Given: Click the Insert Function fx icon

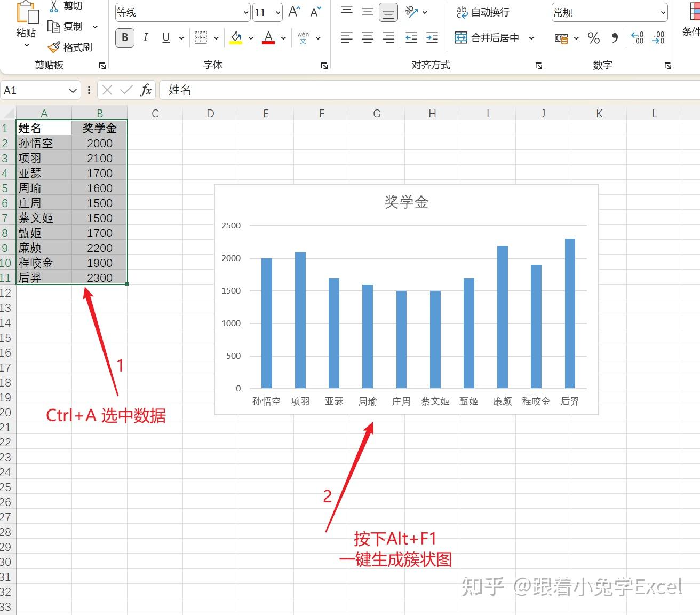Looking at the screenshot, I should (146, 90).
